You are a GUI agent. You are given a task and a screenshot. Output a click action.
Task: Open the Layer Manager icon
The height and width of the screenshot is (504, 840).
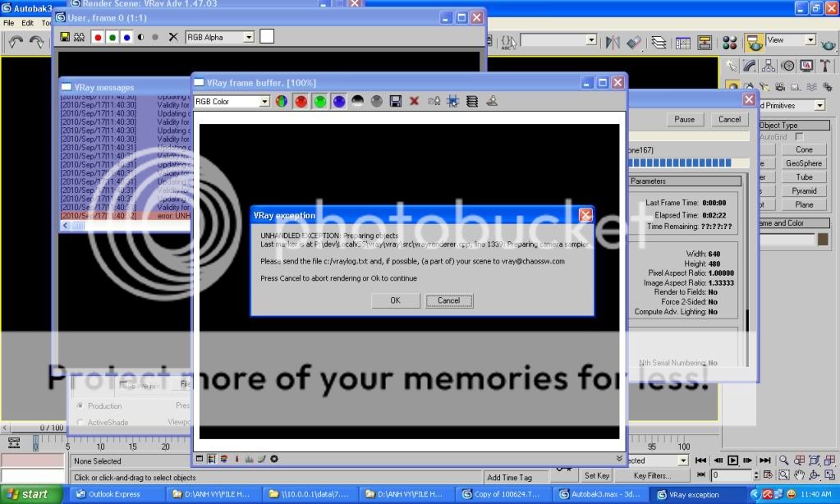pos(659,42)
